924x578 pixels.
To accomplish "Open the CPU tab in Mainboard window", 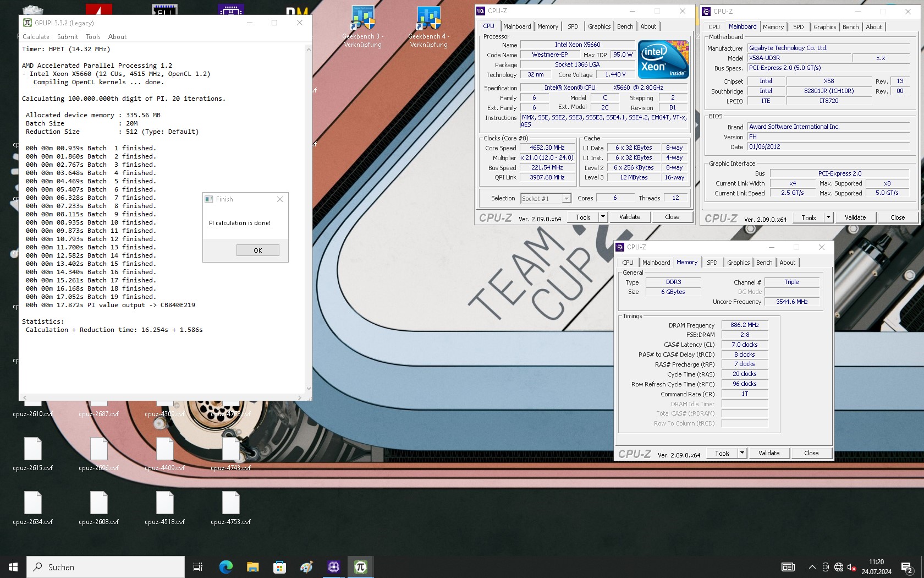I will click(x=714, y=27).
